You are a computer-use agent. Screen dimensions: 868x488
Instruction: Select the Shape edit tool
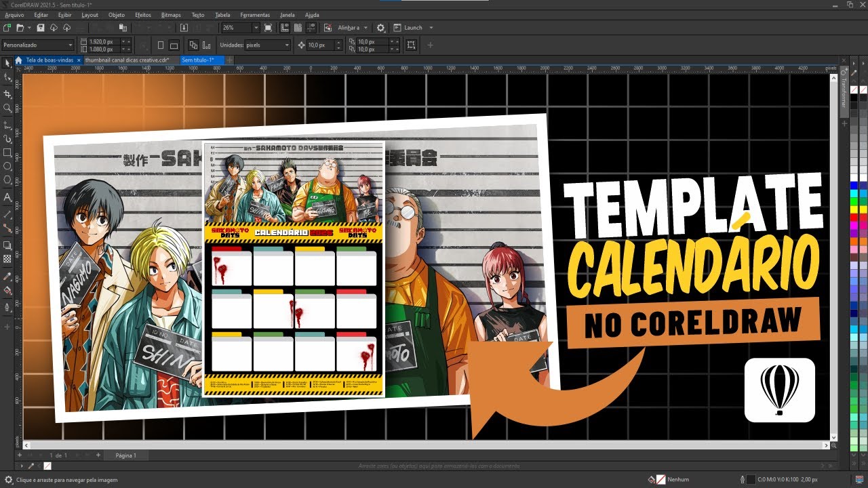[7, 79]
